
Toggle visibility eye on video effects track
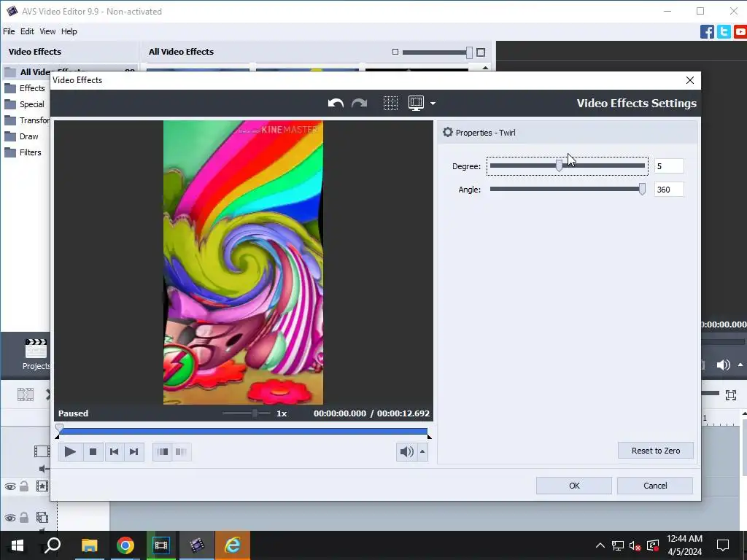(10, 486)
